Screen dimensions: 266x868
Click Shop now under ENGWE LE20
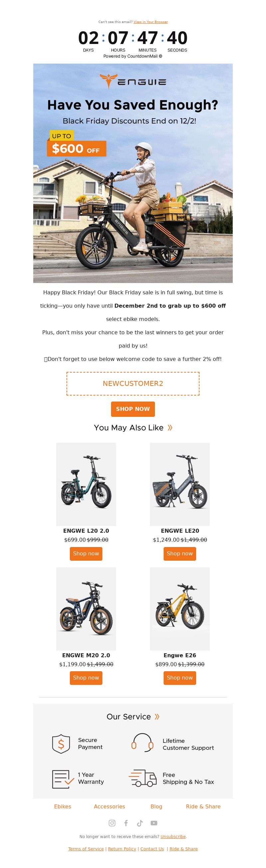(180, 554)
